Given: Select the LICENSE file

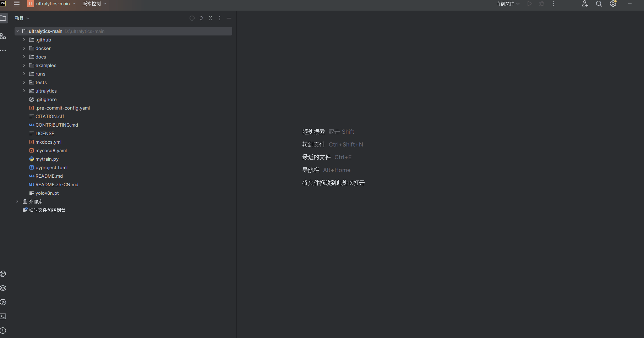Looking at the screenshot, I should click(x=45, y=133).
